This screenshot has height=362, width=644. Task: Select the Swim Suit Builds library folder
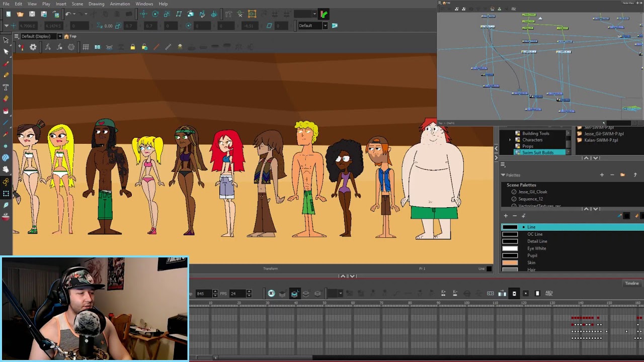point(538,152)
